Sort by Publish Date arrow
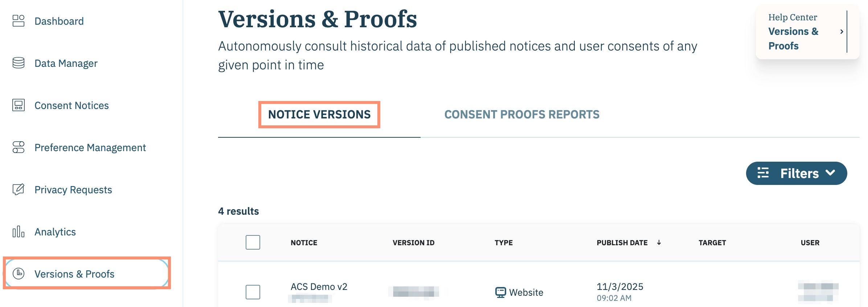This screenshot has width=868, height=307. click(659, 243)
